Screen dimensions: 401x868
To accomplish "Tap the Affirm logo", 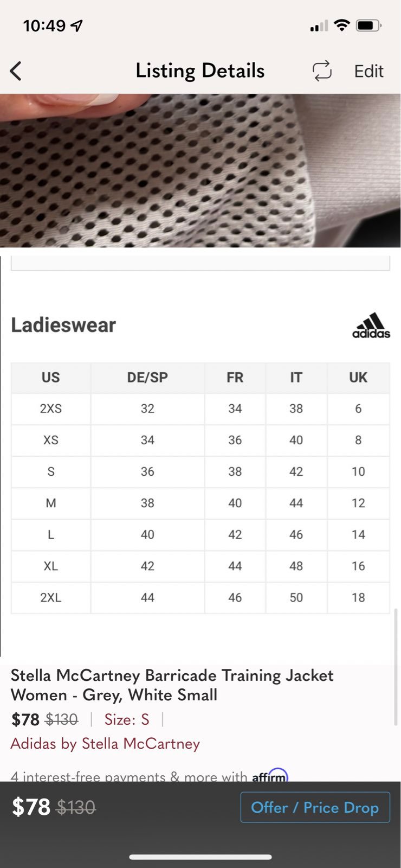I will click(x=270, y=776).
